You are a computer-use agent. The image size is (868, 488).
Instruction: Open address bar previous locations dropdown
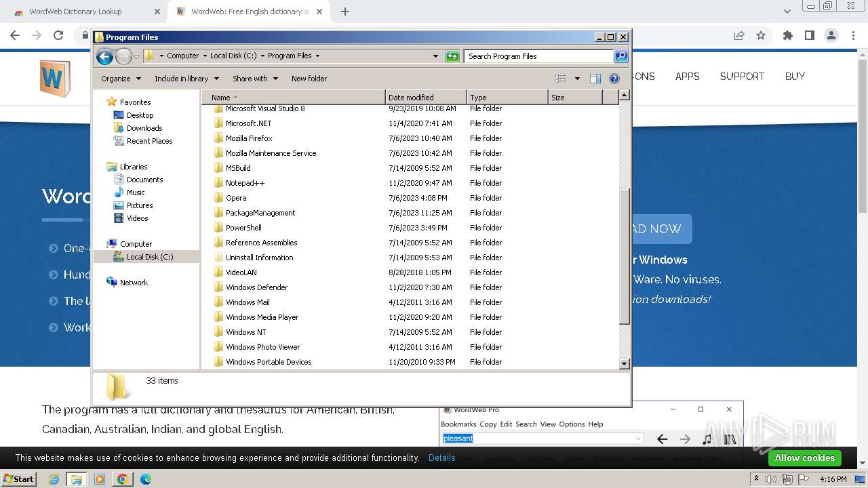pos(435,56)
